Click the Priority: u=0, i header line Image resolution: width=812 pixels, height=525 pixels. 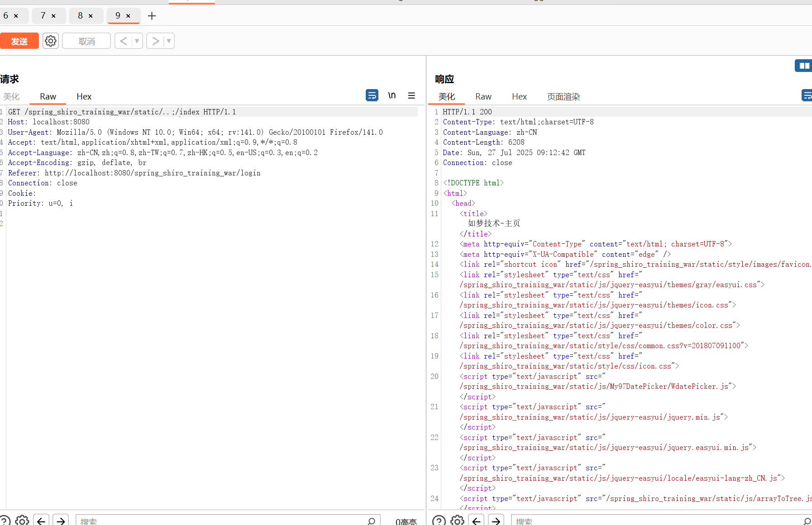coord(40,203)
